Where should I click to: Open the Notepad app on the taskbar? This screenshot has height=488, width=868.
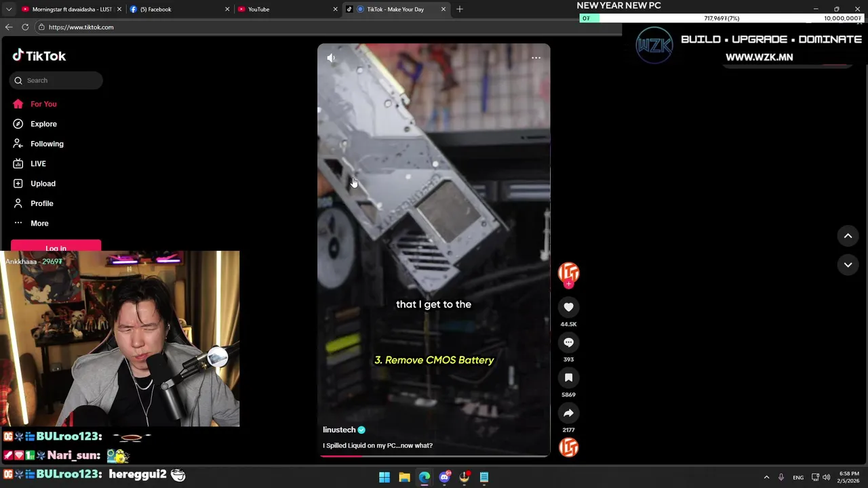(x=484, y=477)
